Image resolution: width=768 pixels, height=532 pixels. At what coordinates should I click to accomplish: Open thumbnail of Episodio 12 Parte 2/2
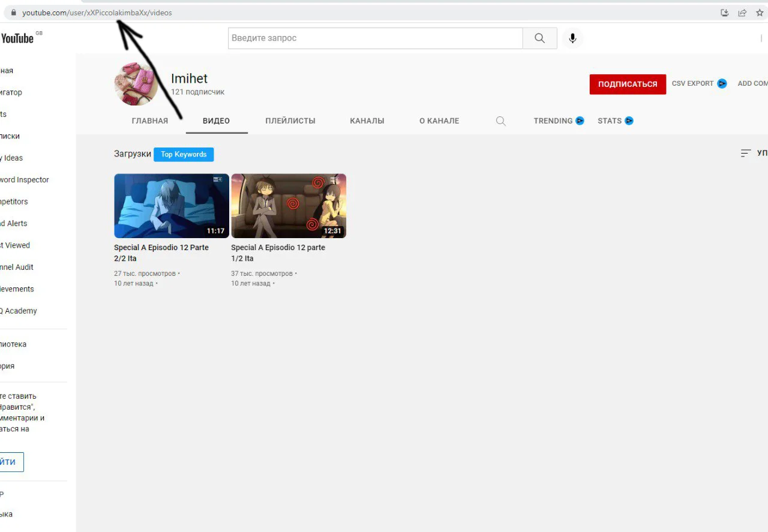tap(172, 206)
